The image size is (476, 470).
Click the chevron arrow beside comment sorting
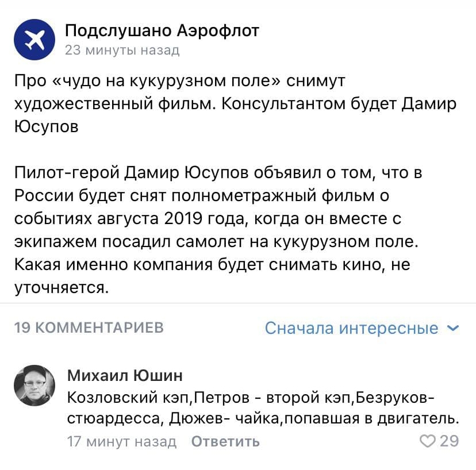tap(453, 328)
